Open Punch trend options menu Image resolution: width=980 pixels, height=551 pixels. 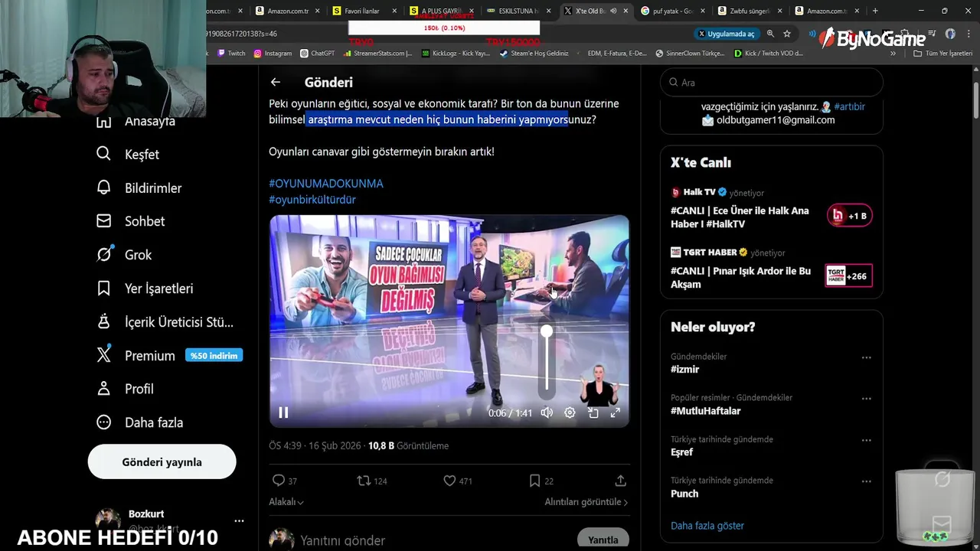click(866, 481)
